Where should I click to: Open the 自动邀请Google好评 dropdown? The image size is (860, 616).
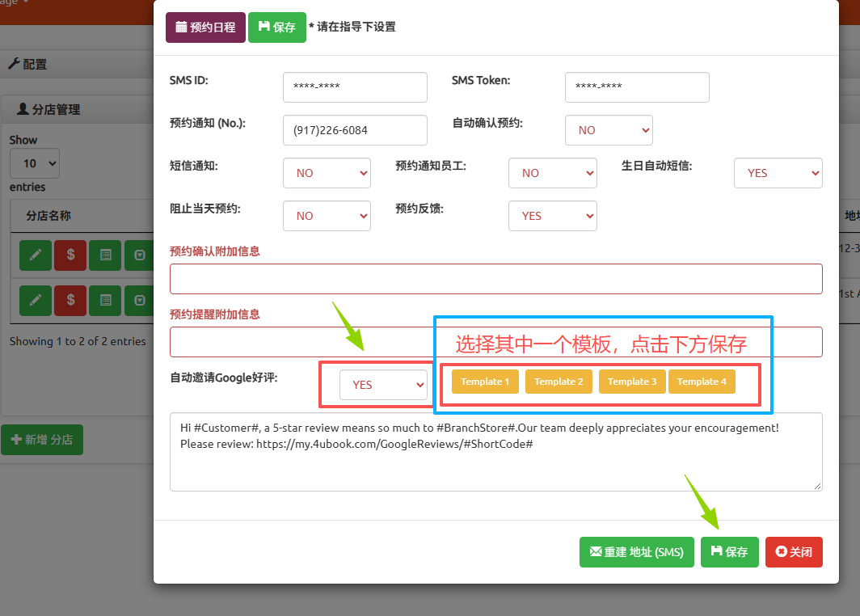coord(383,385)
